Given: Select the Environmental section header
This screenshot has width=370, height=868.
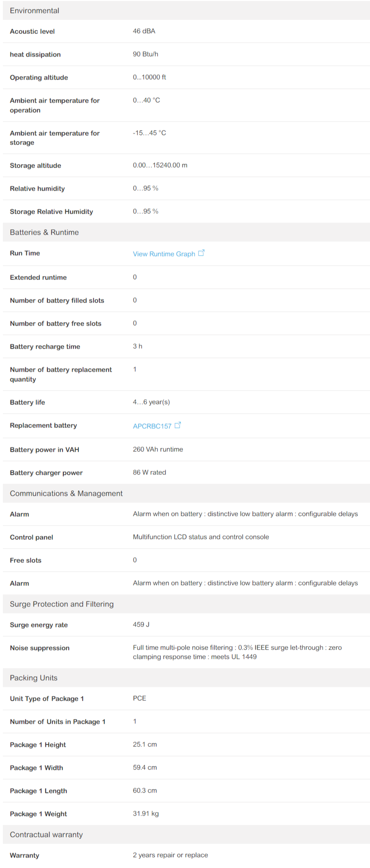Looking at the screenshot, I should 186,10.
